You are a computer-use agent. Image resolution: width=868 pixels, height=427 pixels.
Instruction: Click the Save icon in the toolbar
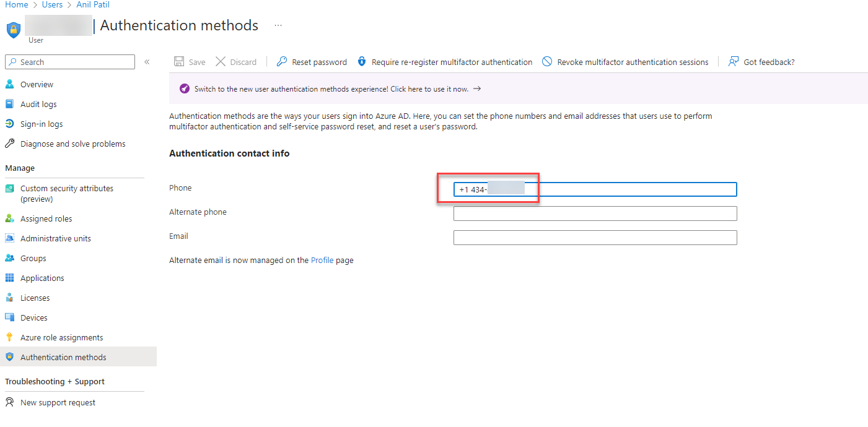(x=190, y=61)
